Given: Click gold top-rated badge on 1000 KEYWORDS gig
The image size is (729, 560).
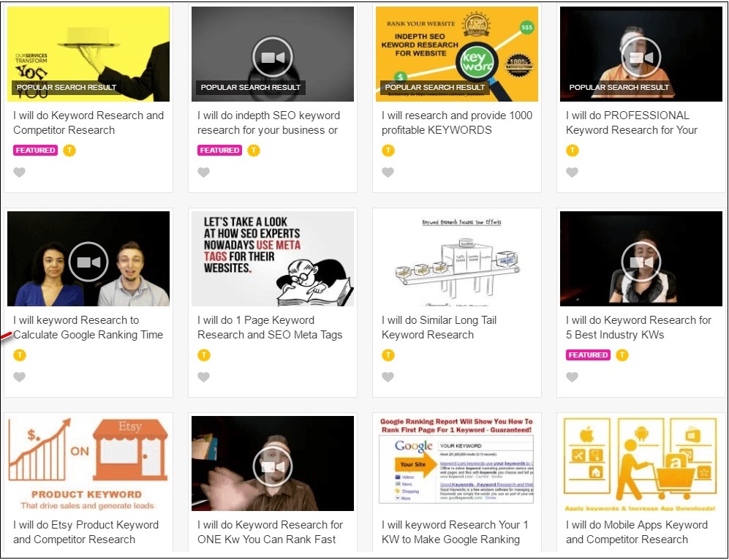Looking at the screenshot, I should click(x=388, y=151).
